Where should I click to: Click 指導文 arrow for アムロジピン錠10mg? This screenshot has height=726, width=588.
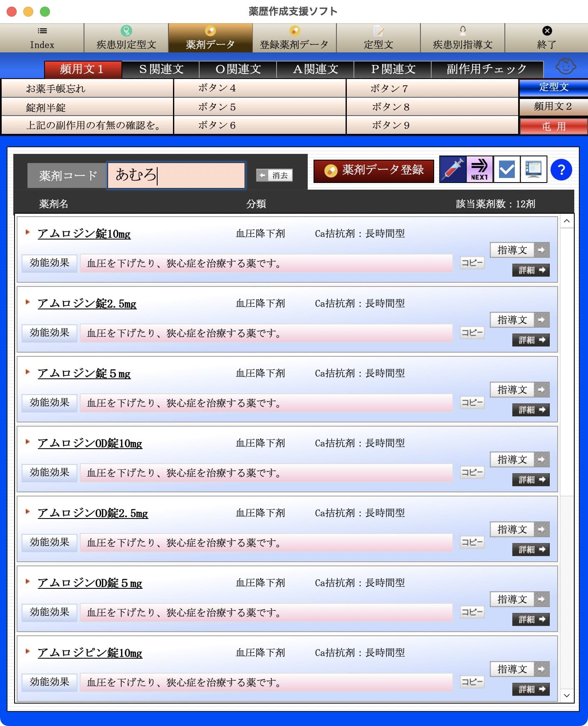pyautogui.click(x=541, y=669)
